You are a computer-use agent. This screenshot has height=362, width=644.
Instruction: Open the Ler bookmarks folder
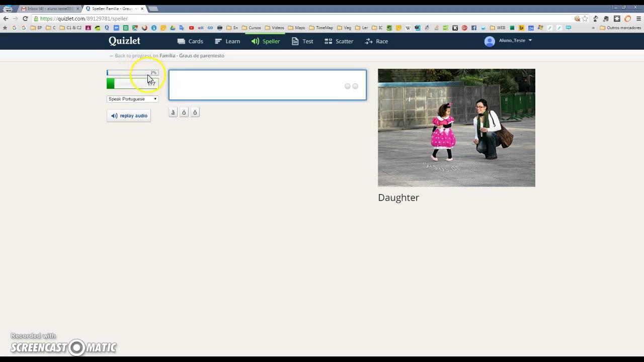pos(361,28)
